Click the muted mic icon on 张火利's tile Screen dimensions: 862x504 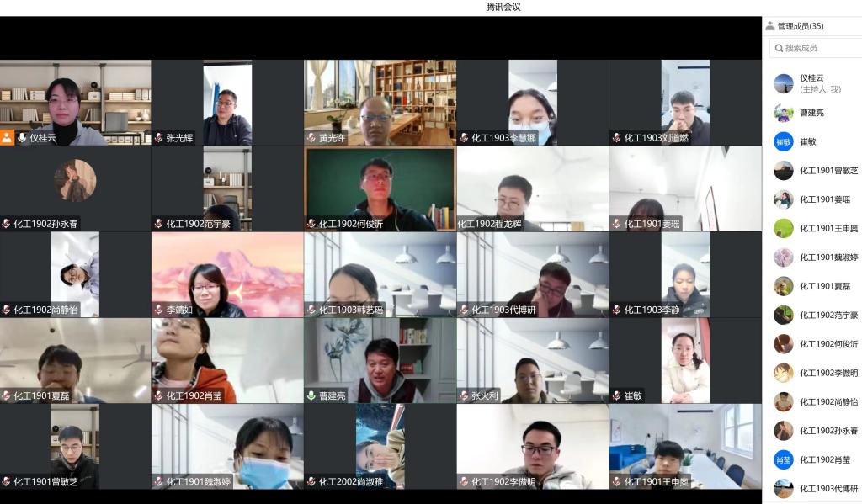click(x=464, y=395)
